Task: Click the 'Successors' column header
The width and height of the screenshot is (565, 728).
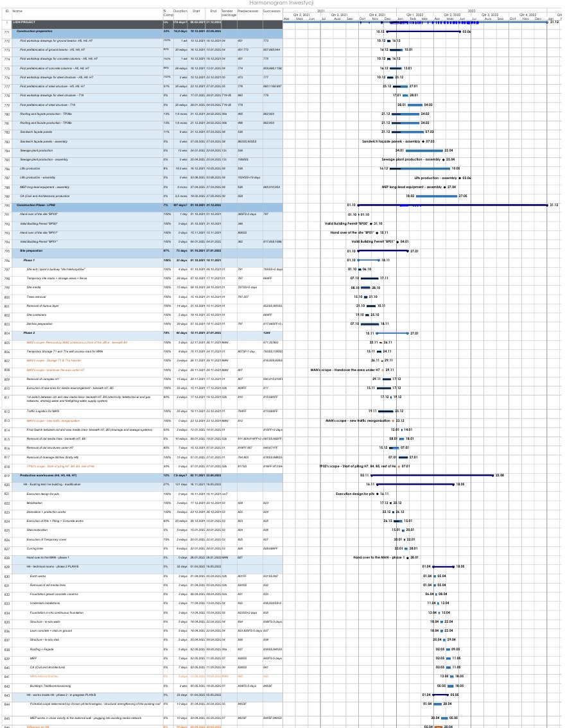Action: 272,11
